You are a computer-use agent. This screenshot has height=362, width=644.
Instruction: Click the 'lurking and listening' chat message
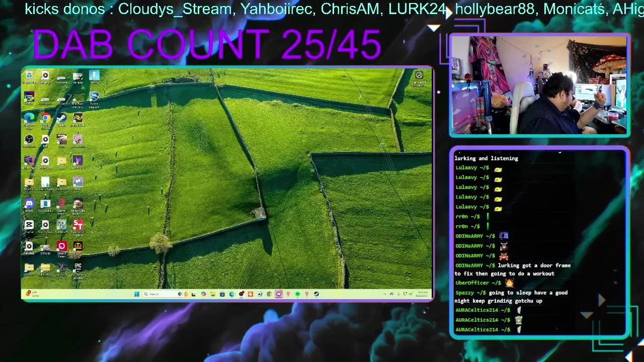486,158
